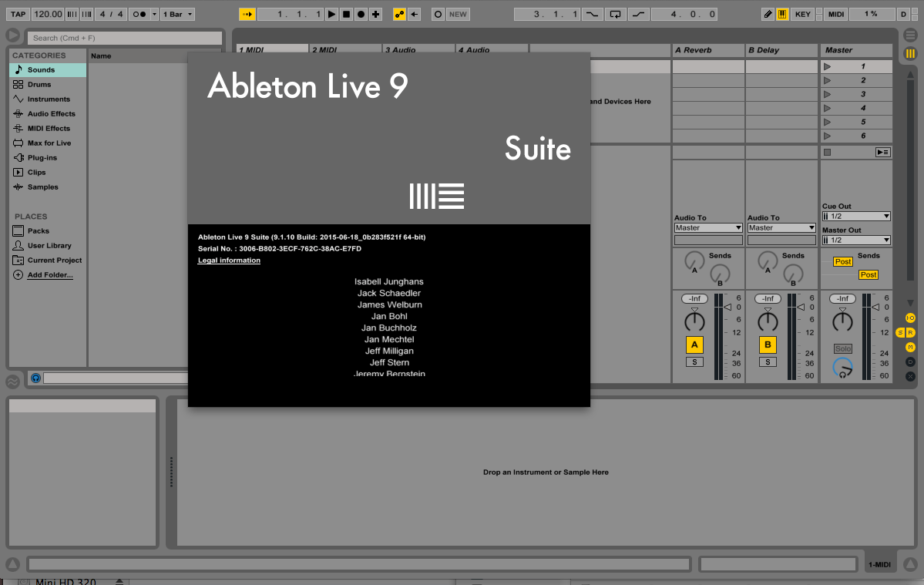Toggle the A Reverb track activator A button
The width and height of the screenshot is (924, 585).
coord(694,345)
